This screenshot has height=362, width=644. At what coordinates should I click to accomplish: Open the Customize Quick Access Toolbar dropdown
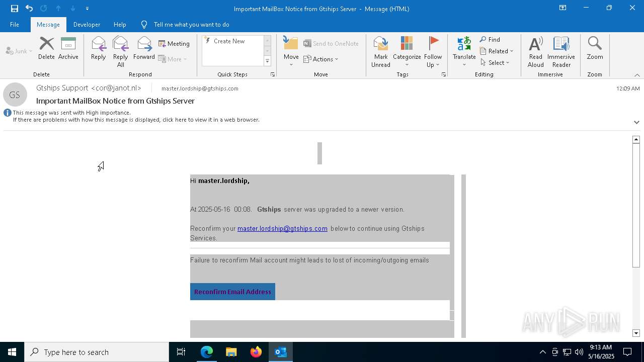87,9
